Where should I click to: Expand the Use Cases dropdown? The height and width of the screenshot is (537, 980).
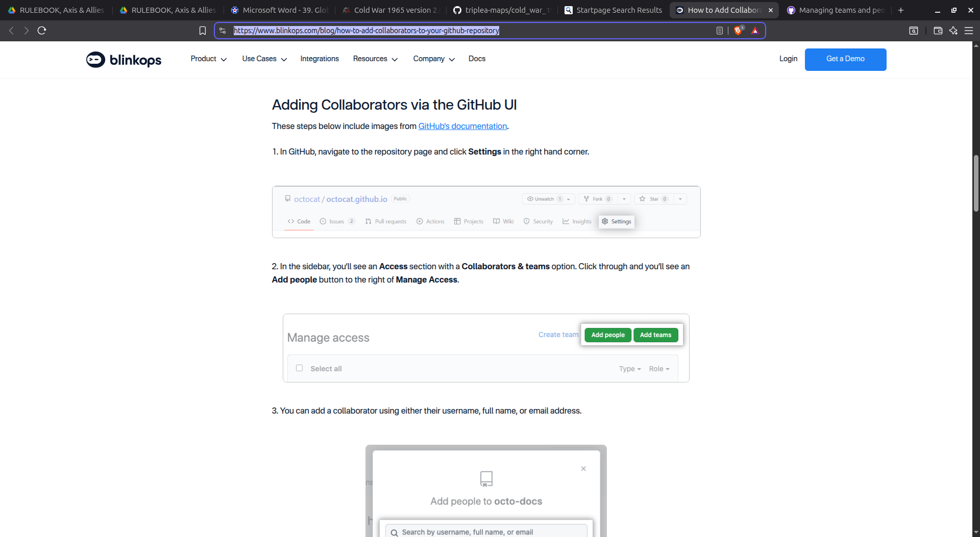264,59
